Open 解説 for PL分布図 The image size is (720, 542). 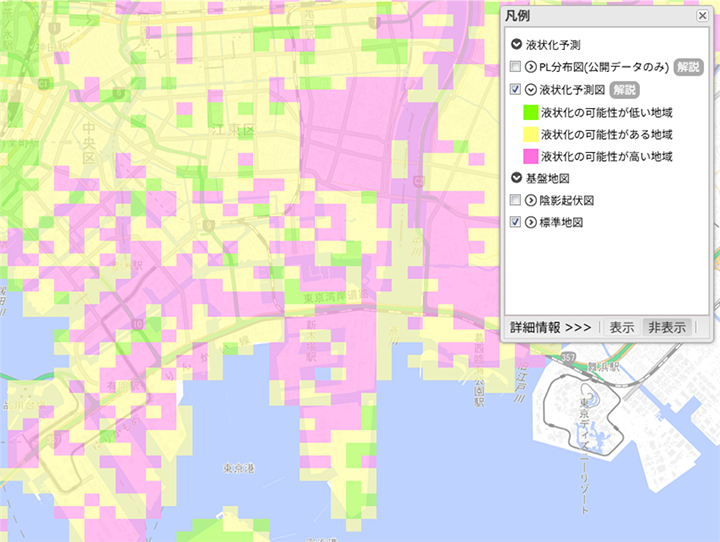(x=687, y=67)
